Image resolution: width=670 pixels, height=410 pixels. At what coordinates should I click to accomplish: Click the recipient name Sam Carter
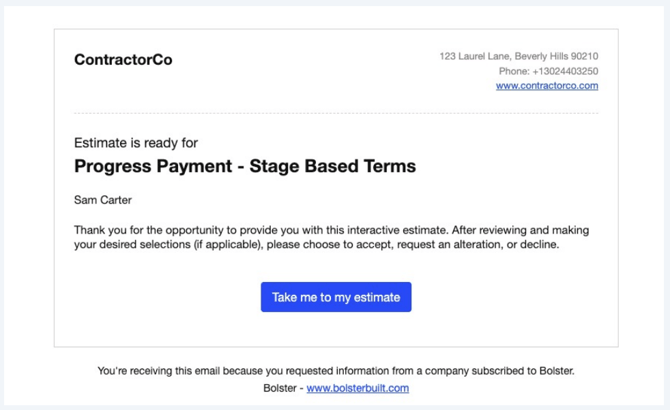pos(103,200)
